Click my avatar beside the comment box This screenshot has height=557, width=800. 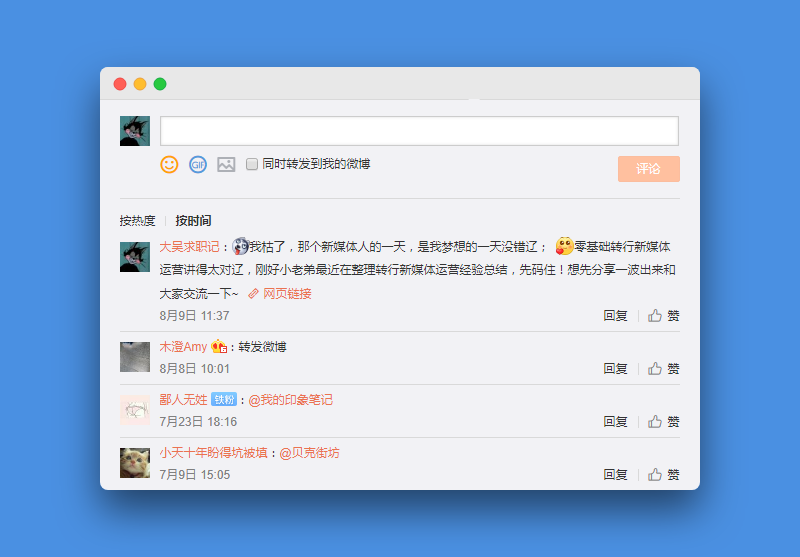(x=135, y=131)
